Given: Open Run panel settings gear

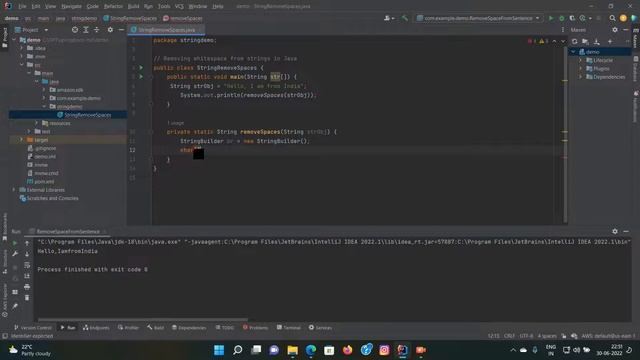Looking at the screenshot, I should 615,231.
